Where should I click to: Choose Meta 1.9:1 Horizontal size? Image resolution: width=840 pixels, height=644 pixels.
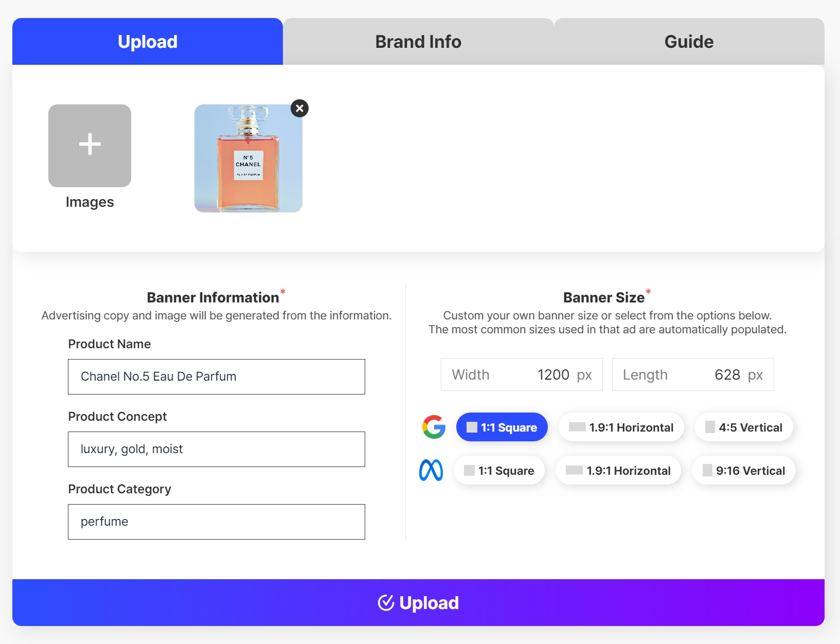click(618, 470)
